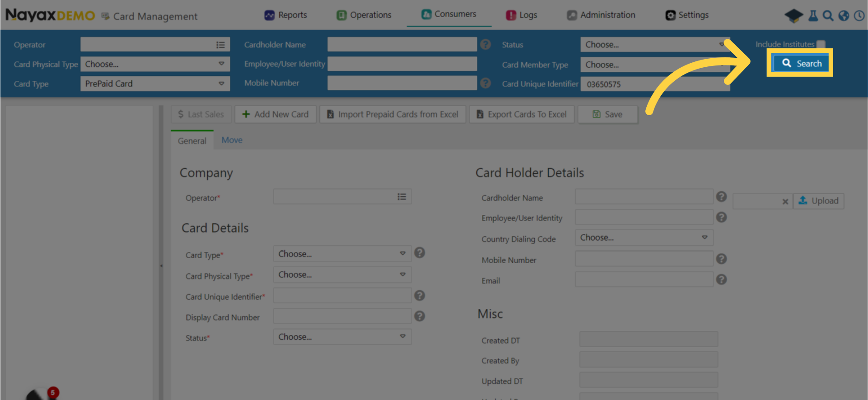Switch to Move tab

point(232,140)
